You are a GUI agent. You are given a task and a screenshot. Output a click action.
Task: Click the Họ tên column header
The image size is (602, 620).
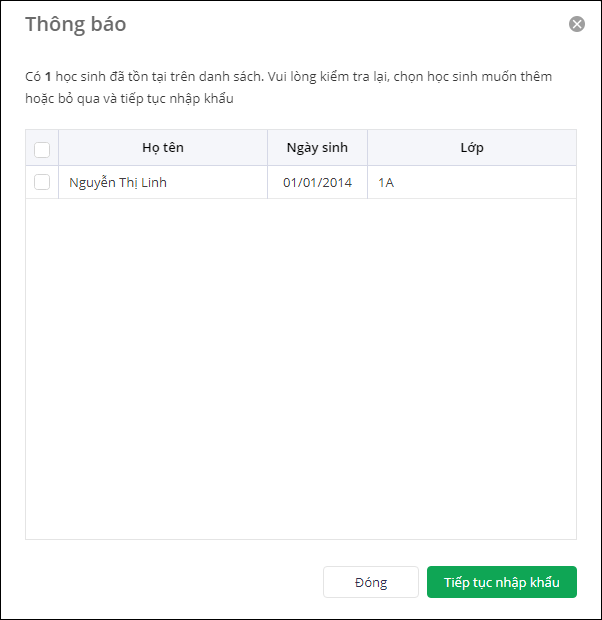(163, 148)
